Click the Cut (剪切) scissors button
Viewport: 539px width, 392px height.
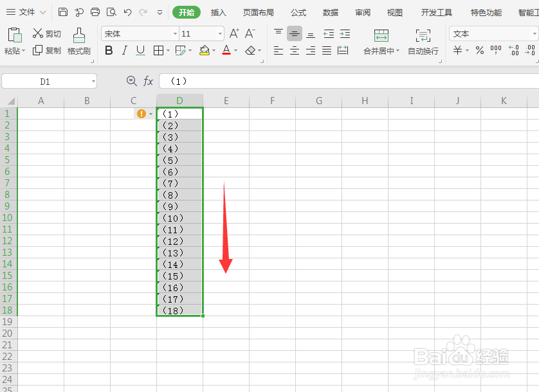click(x=47, y=33)
